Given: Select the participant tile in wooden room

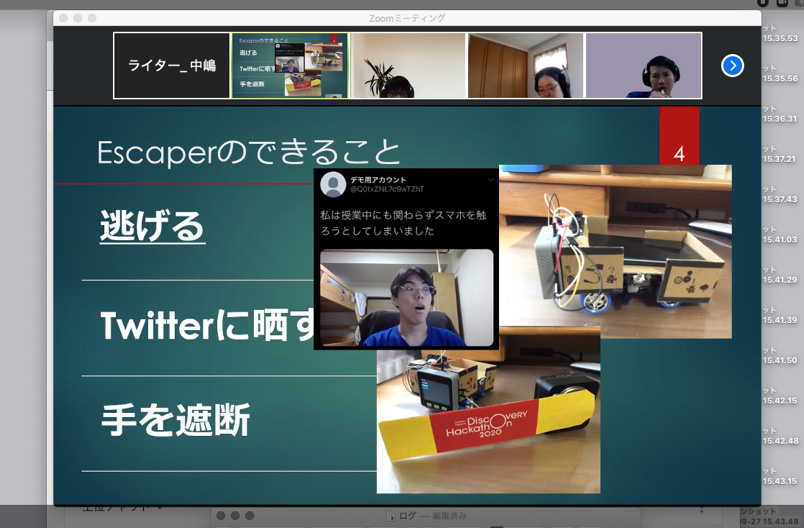Looking at the screenshot, I should click(x=525, y=66).
